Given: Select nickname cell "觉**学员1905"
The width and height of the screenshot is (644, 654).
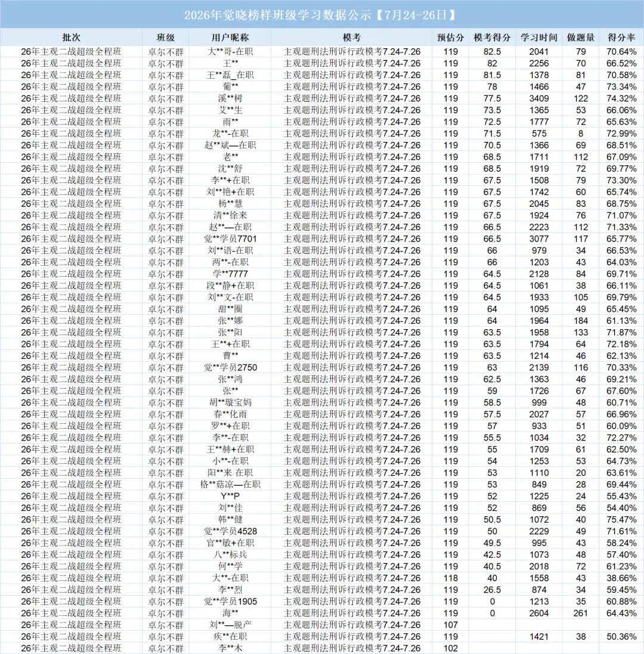Looking at the screenshot, I should [x=230, y=602].
